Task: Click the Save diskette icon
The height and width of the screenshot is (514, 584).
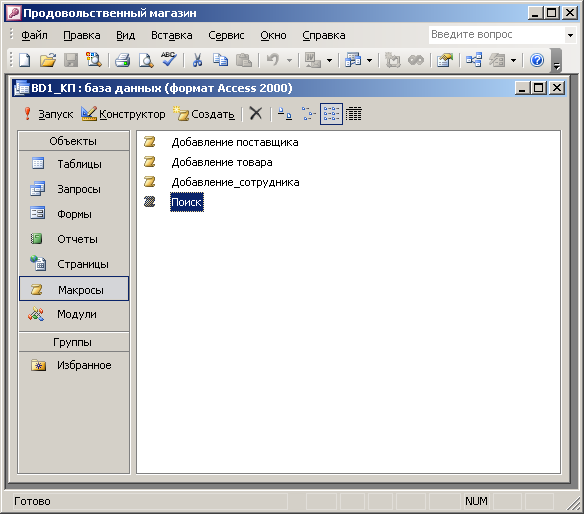Action: pos(70,60)
